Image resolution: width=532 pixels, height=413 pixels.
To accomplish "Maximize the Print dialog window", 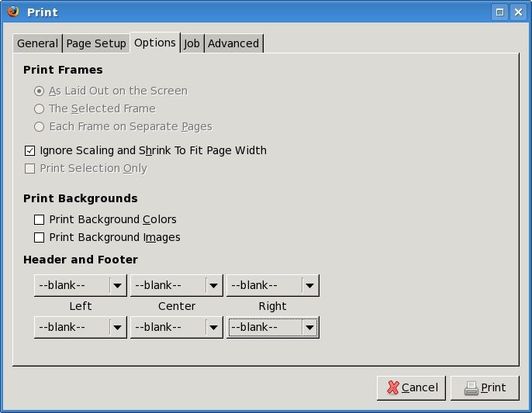I will point(500,12).
